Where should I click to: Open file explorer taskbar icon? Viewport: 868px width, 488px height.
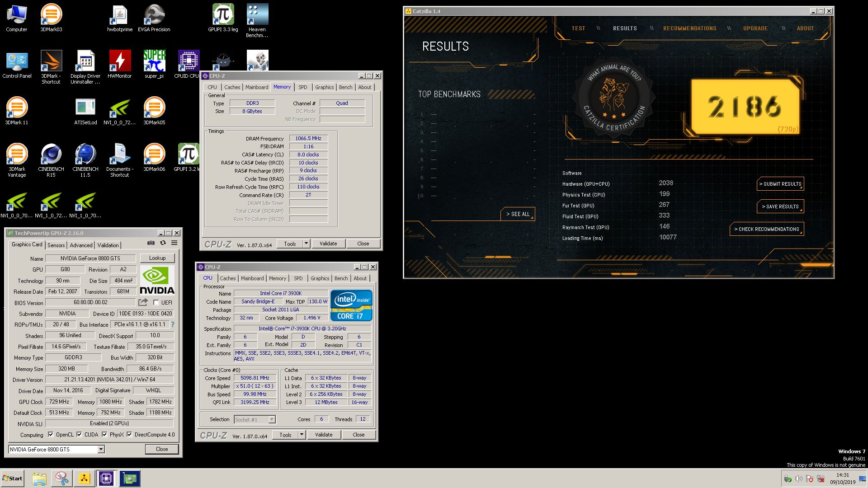tap(39, 479)
